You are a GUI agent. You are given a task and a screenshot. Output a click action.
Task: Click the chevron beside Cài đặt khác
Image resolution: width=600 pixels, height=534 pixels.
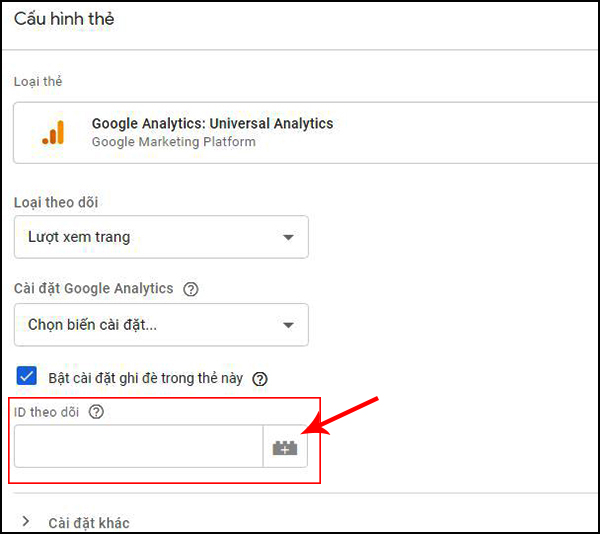pos(26,521)
